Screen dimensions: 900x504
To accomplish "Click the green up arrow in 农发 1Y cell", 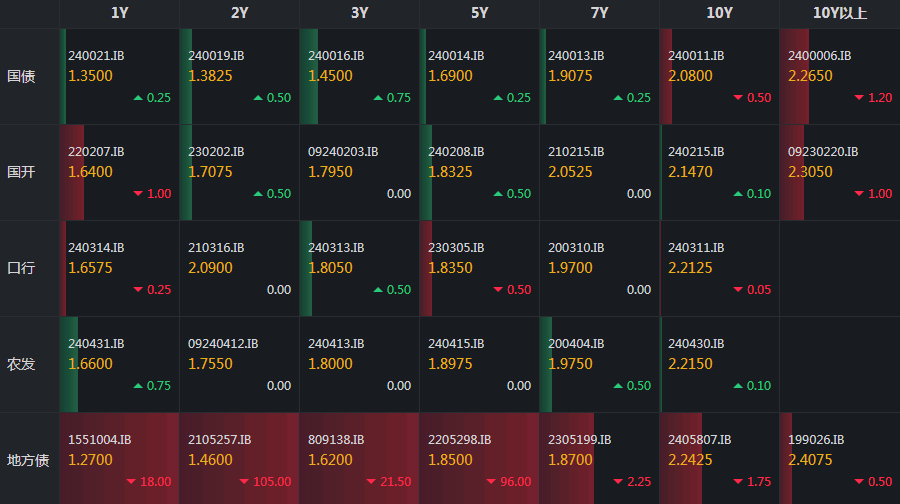I will (138, 386).
